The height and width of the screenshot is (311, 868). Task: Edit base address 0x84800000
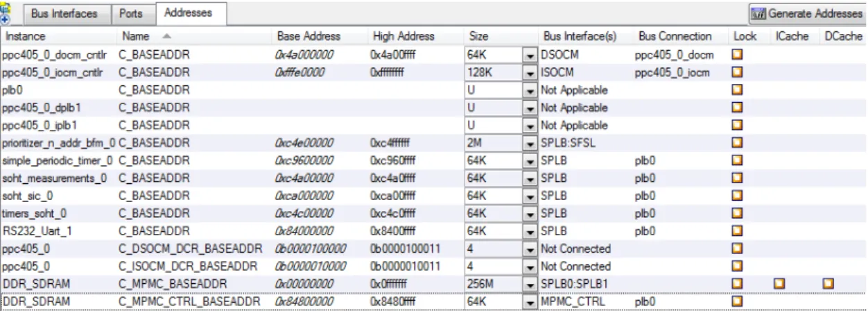[x=305, y=301]
